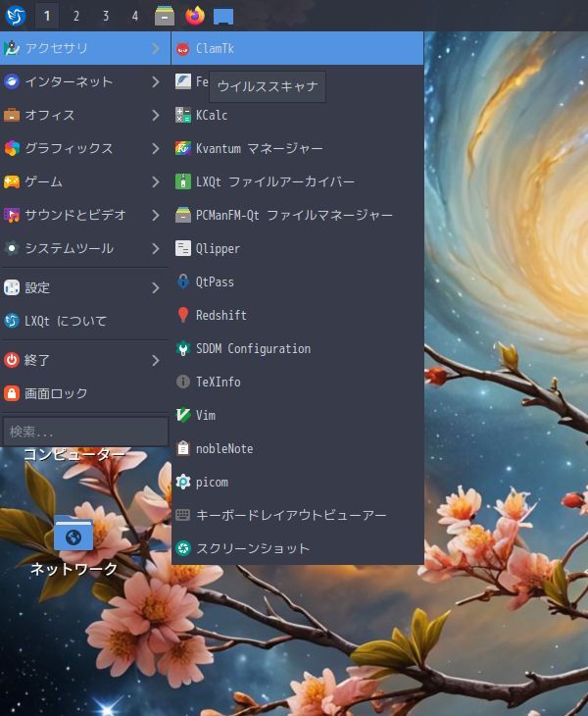Click the Kvantum マネージャー icon

(x=183, y=148)
